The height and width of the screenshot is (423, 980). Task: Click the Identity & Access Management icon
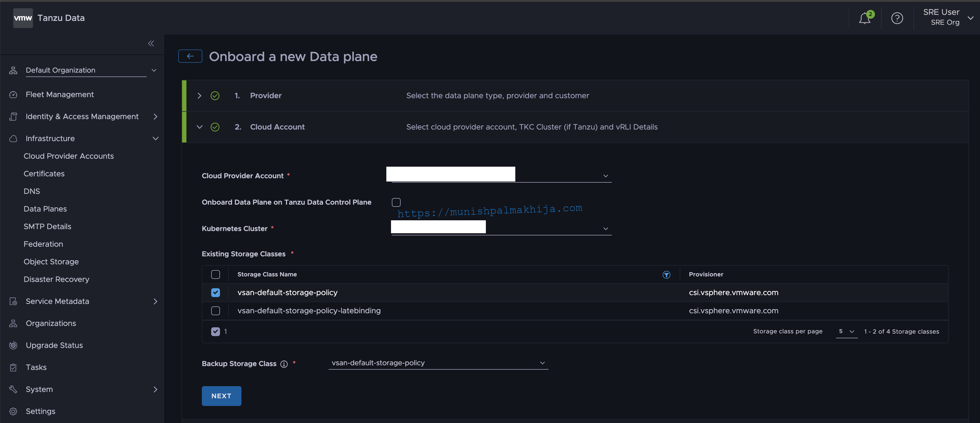(x=13, y=117)
